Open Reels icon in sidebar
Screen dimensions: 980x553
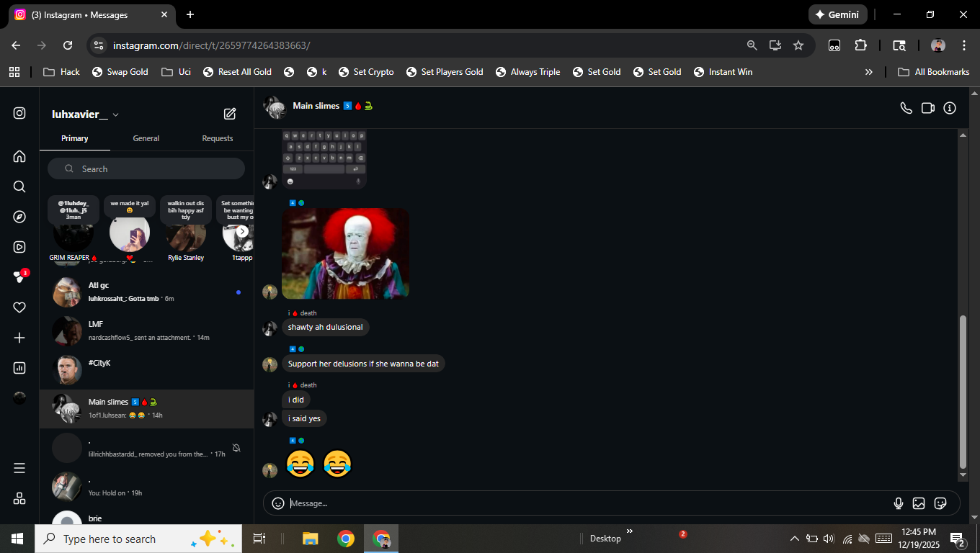[19, 247]
